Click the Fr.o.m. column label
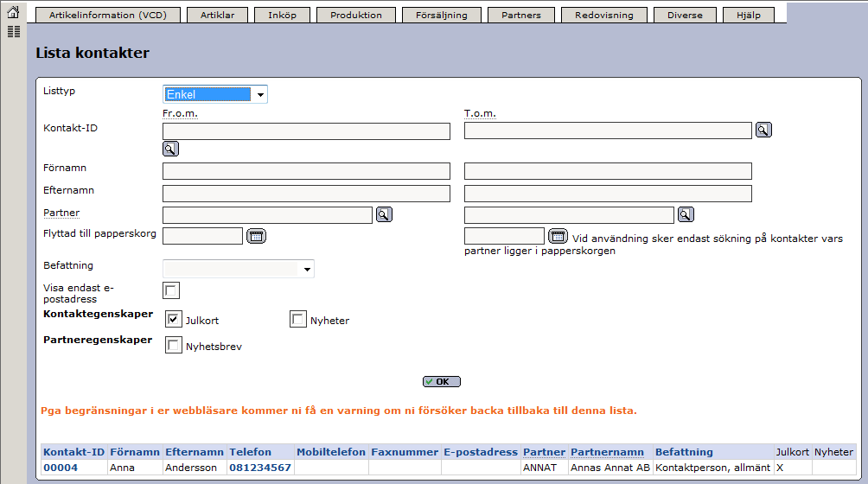The height and width of the screenshot is (484, 868). click(x=180, y=113)
